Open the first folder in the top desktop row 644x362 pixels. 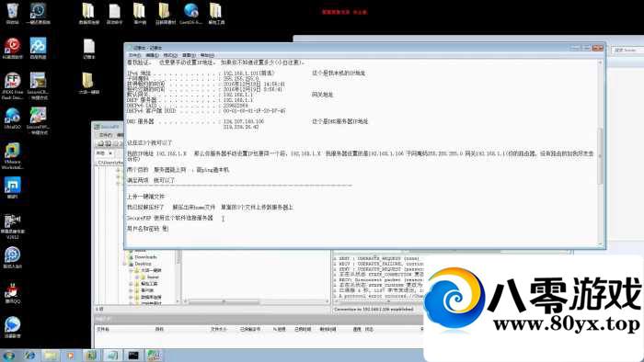[x=88, y=13]
